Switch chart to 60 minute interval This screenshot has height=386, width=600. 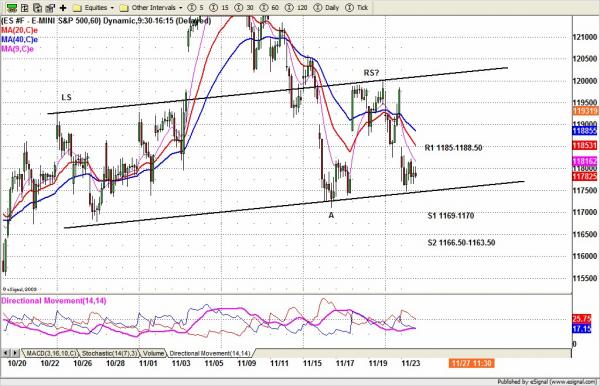click(270, 7)
